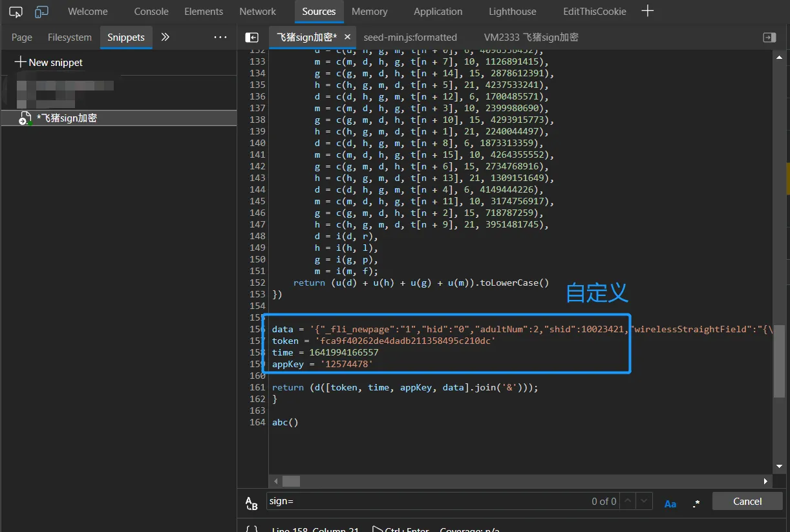Enable regular expression (.*) search toggle
790x532 pixels.
696,502
